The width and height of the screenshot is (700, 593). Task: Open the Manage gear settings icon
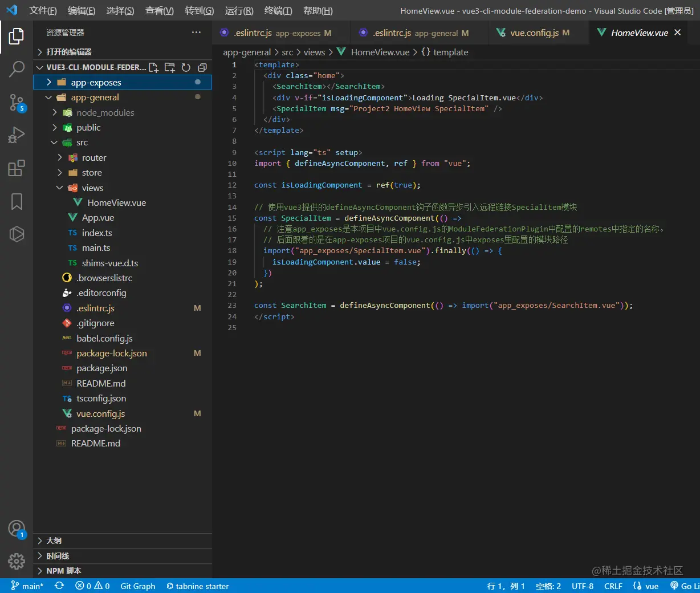point(17,561)
